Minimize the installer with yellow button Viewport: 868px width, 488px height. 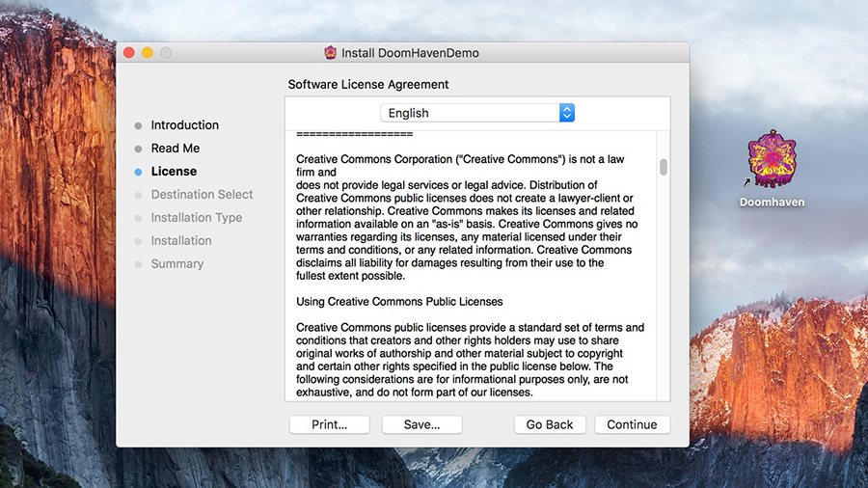pos(148,53)
